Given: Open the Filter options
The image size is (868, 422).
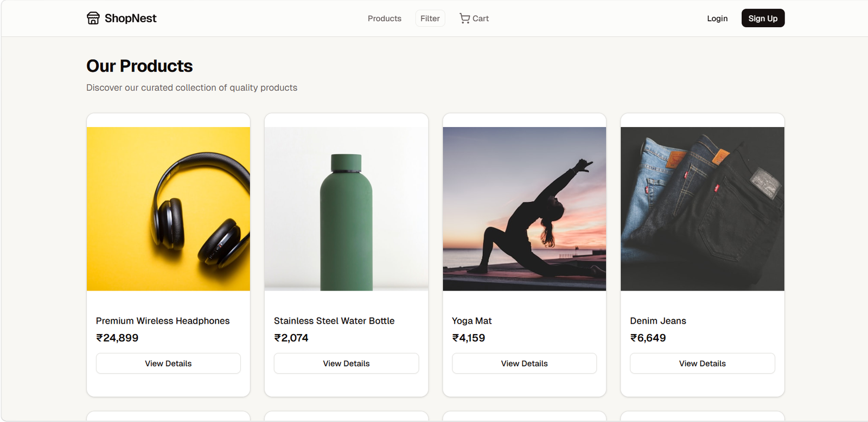Looking at the screenshot, I should coord(430,18).
